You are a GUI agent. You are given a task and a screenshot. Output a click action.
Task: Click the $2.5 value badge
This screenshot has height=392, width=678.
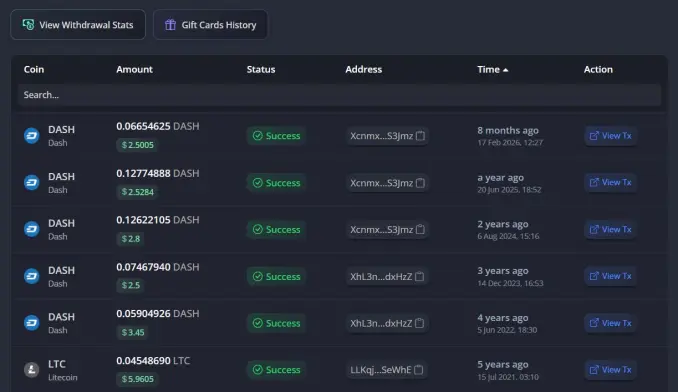pyautogui.click(x=131, y=285)
